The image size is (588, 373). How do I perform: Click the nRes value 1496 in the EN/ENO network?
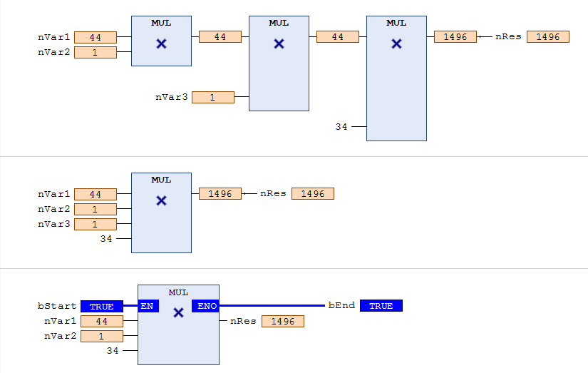[283, 321]
